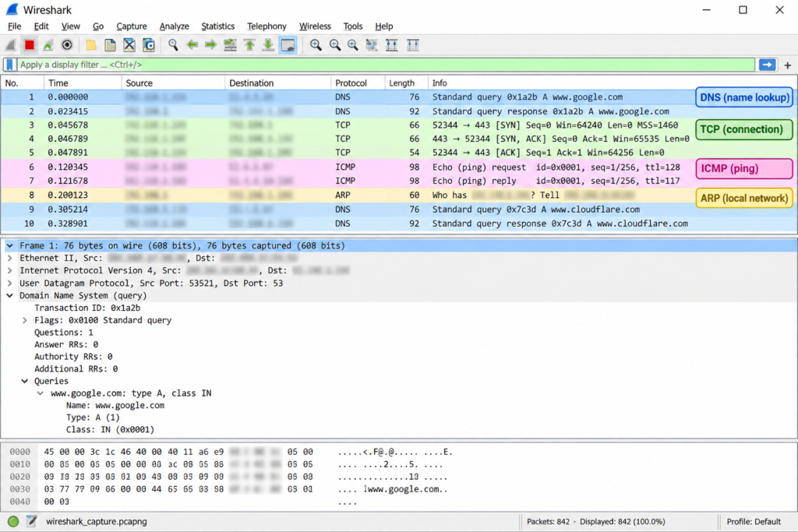Screen dimensions: 798x532
Task: Edit capture file properties pencil icon
Action: point(31,521)
